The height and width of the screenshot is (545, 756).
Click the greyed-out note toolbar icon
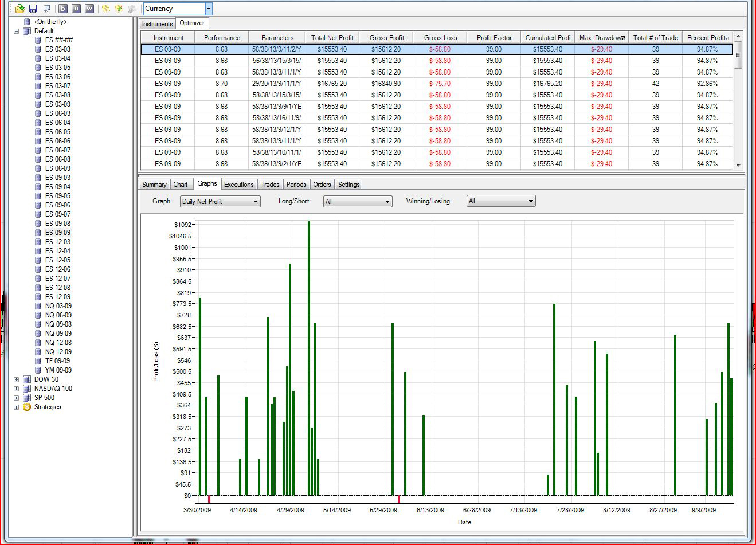click(x=132, y=9)
